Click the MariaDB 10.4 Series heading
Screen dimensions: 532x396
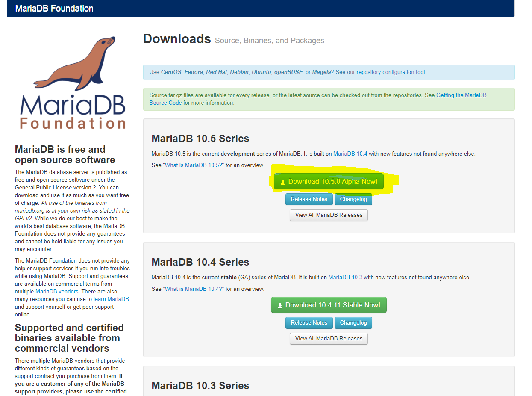200,262
